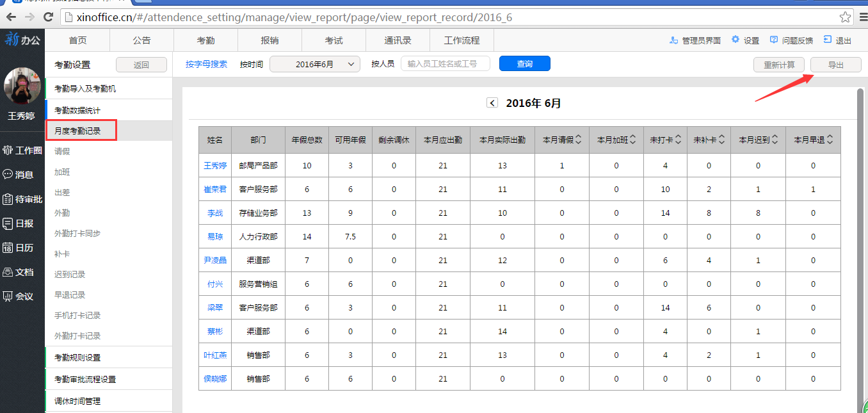Click the 查询 search button
The image size is (868, 413).
[524, 64]
